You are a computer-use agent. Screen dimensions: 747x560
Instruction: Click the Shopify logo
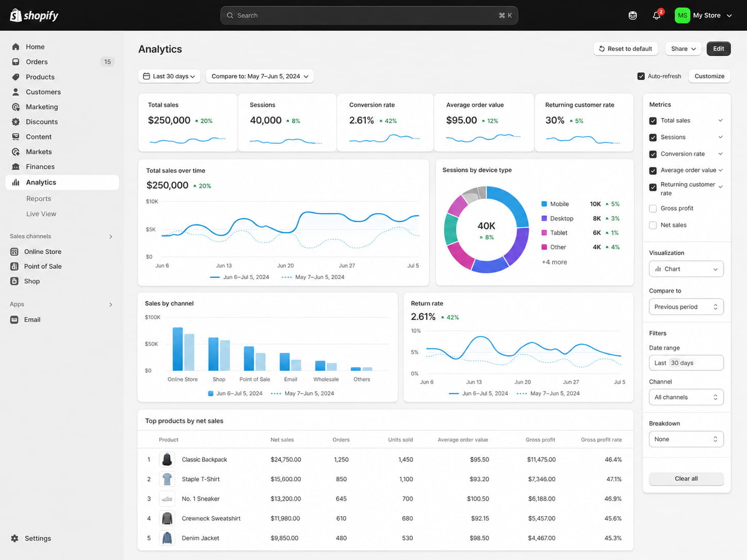click(x=34, y=15)
